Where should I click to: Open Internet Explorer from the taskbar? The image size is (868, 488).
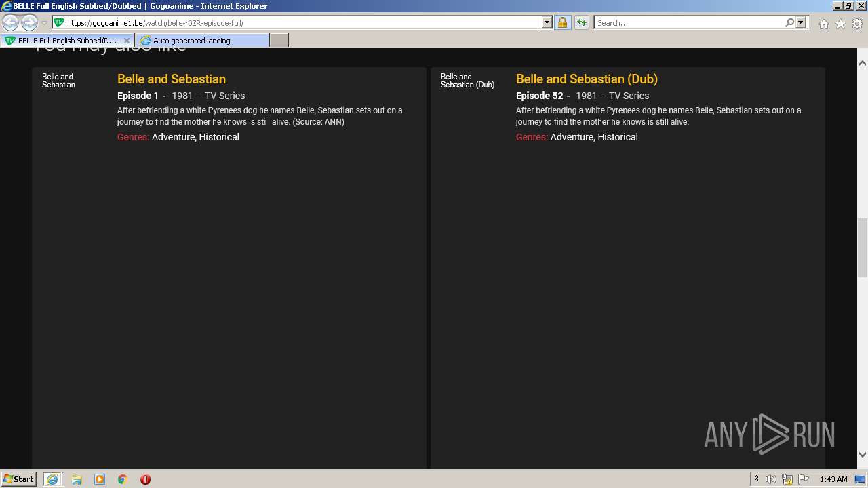tap(52, 479)
